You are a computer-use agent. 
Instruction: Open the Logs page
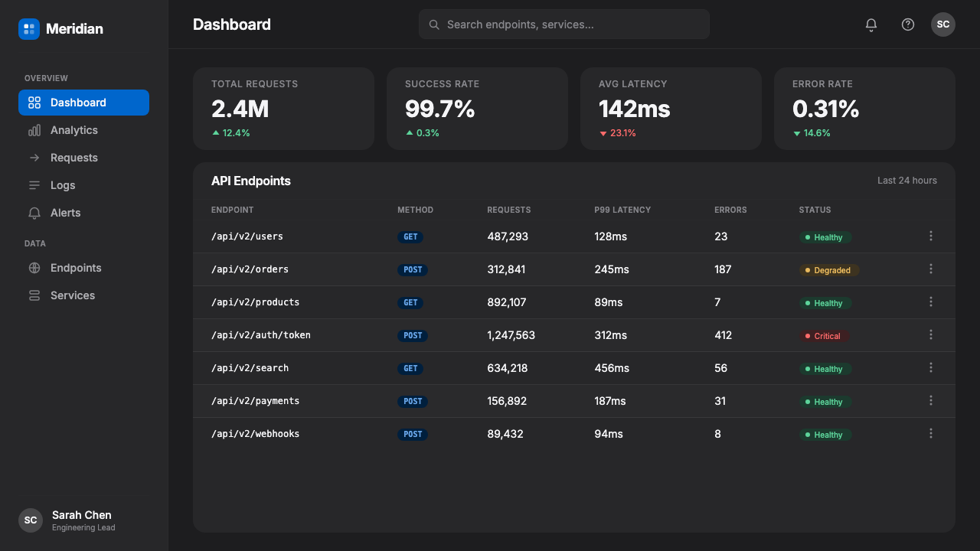pyautogui.click(x=83, y=185)
